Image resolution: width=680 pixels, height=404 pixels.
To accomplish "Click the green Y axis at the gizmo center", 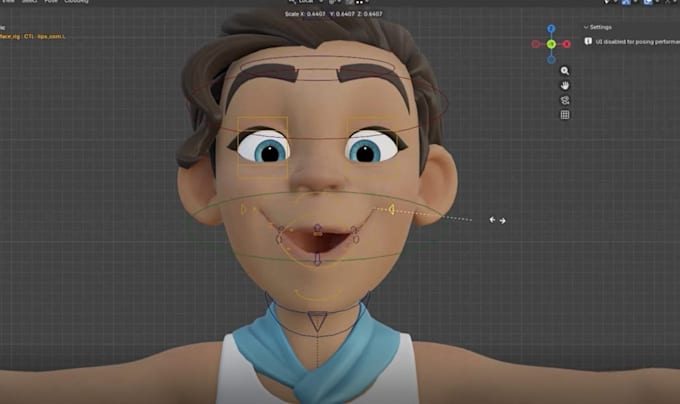I will (551, 44).
